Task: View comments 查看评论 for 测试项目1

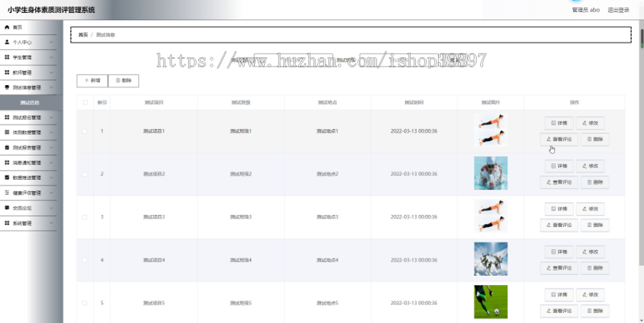Action: pyautogui.click(x=559, y=140)
